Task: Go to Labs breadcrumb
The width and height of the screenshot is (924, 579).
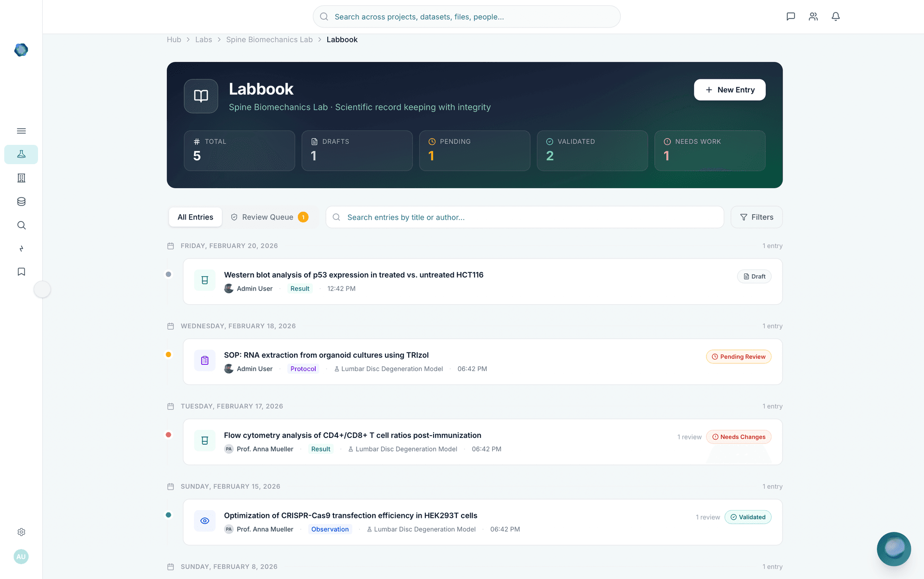Action: pos(204,39)
